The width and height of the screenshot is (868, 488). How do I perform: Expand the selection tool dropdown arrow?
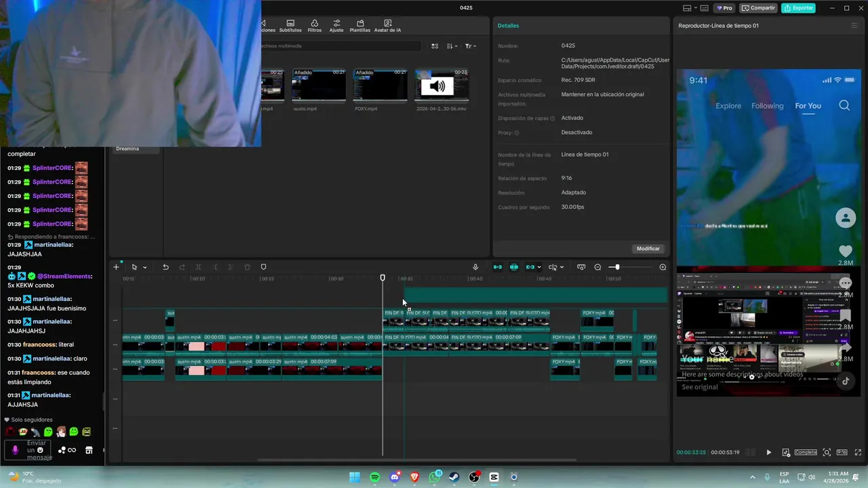[x=144, y=267]
